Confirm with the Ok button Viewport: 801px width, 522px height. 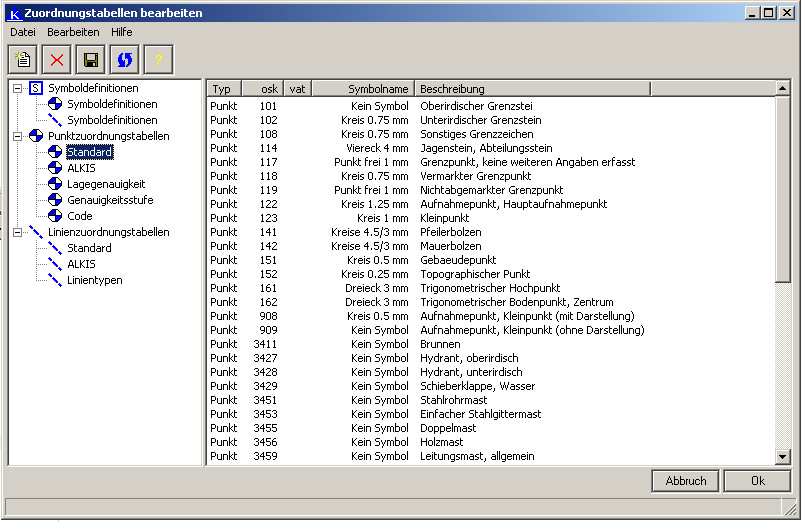(757, 481)
